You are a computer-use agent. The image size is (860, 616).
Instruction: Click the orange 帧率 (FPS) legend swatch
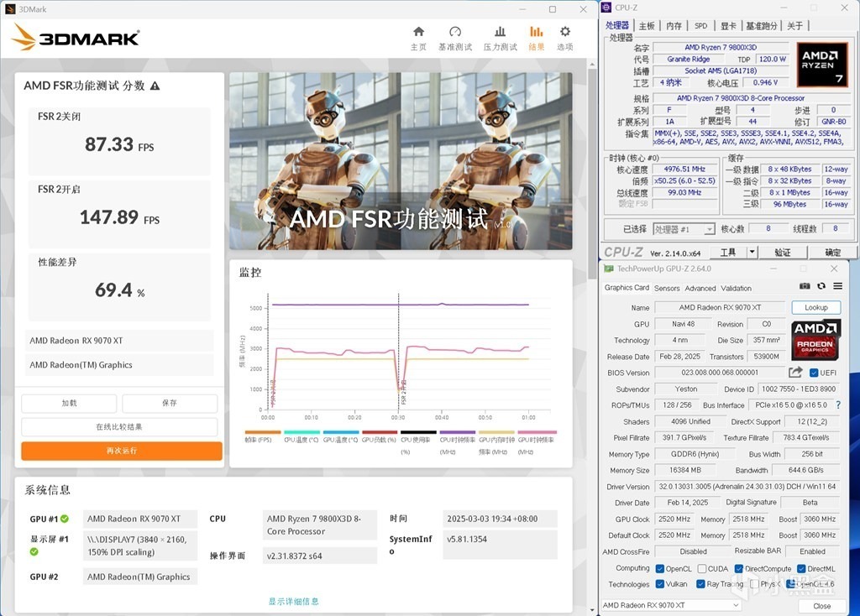tap(263, 432)
